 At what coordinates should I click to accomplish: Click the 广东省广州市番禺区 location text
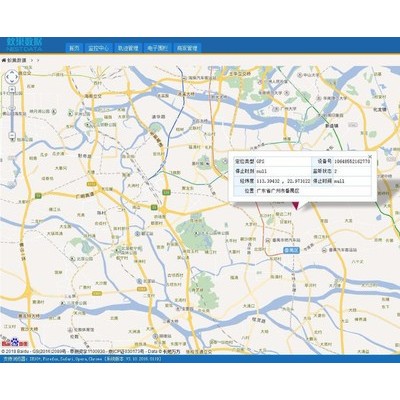point(278,191)
